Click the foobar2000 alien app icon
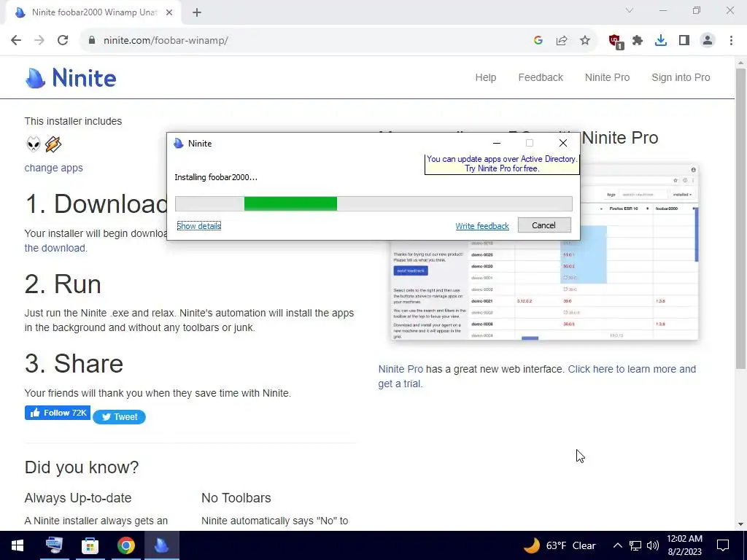747x560 pixels. point(34,144)
